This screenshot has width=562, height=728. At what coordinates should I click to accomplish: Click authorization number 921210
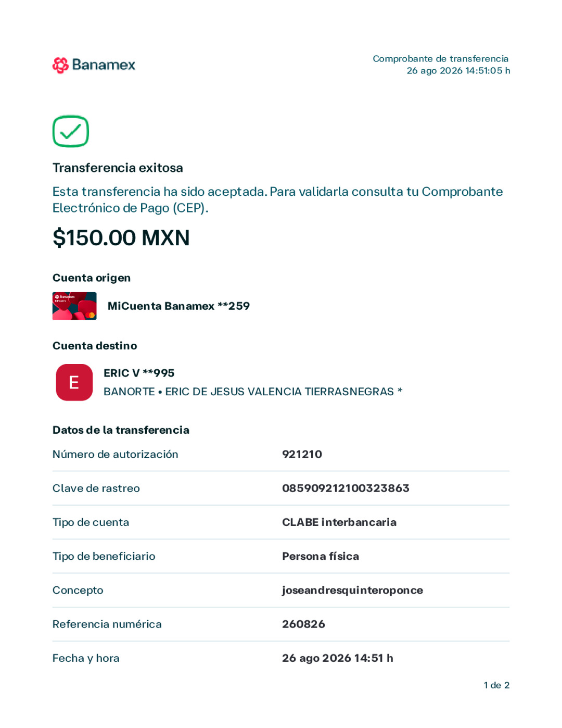pyautogui.click(x=302, y=454)
